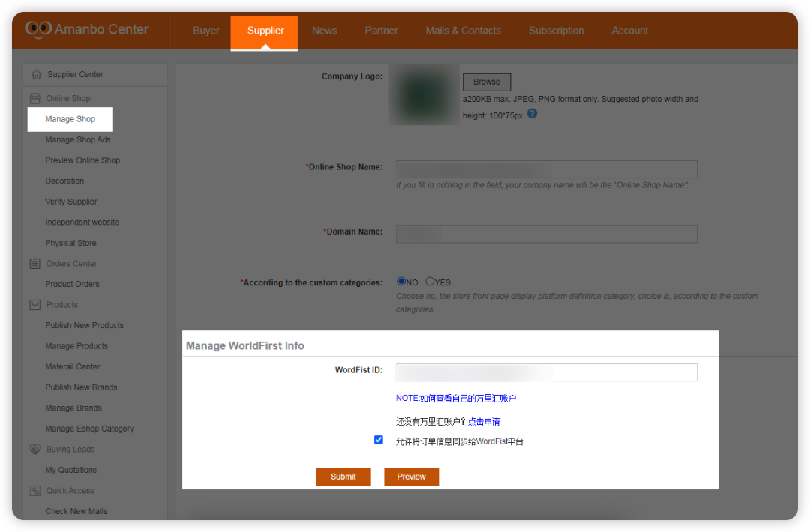Click the Orders Center clipboard icon
This screenshot has width=810, height=532.
35,264
